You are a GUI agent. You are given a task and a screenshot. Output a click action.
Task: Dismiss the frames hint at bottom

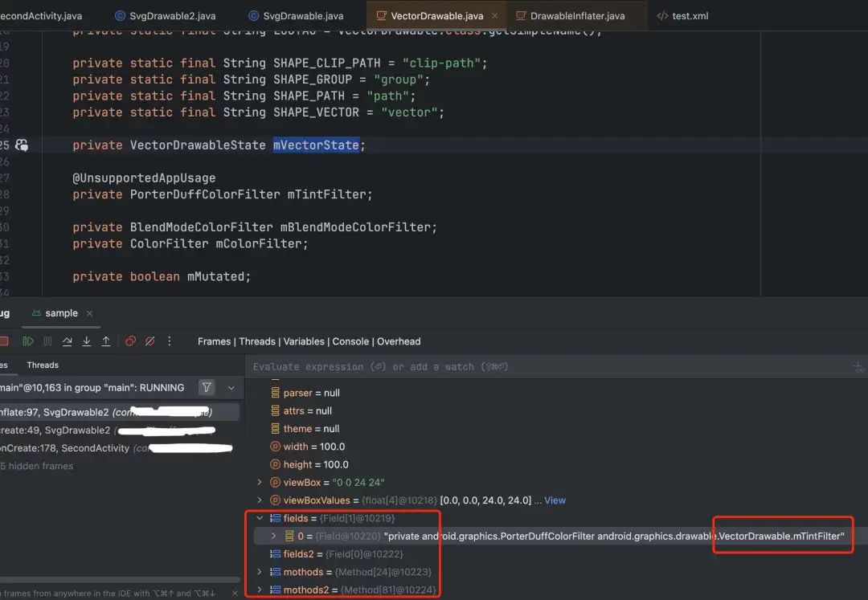pyautogui.click(x=235, y=594)
